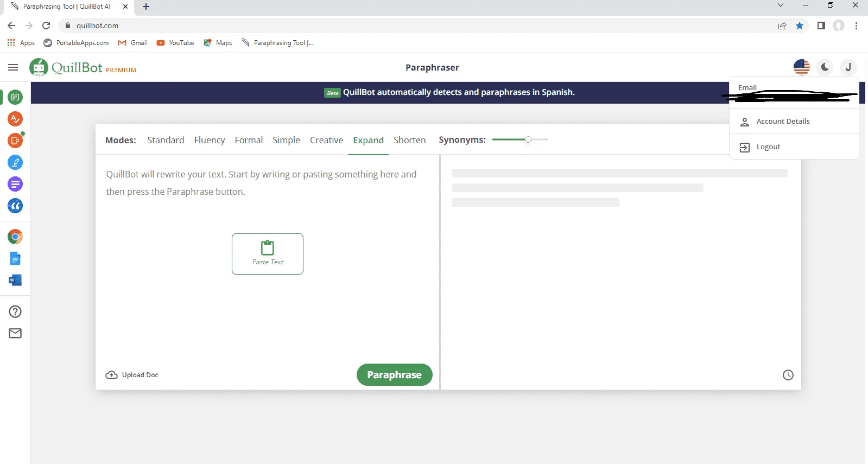
Task: Open the Citation Generator quote icon
Action: pos(15,206)
